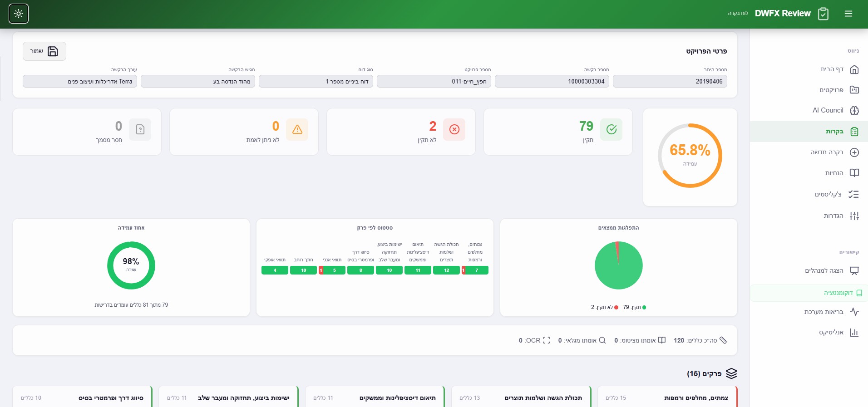
Task: Open the checklists sidebar icon
Action: 853,194
